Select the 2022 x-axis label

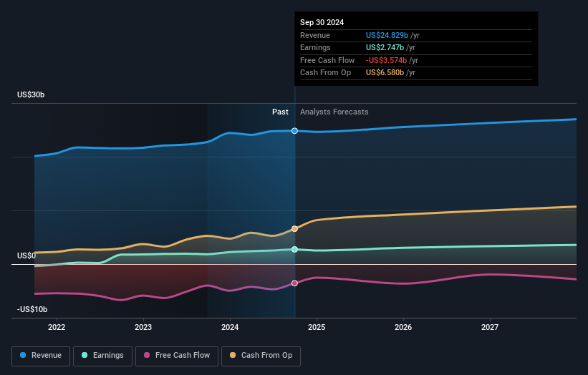(57, 328)
